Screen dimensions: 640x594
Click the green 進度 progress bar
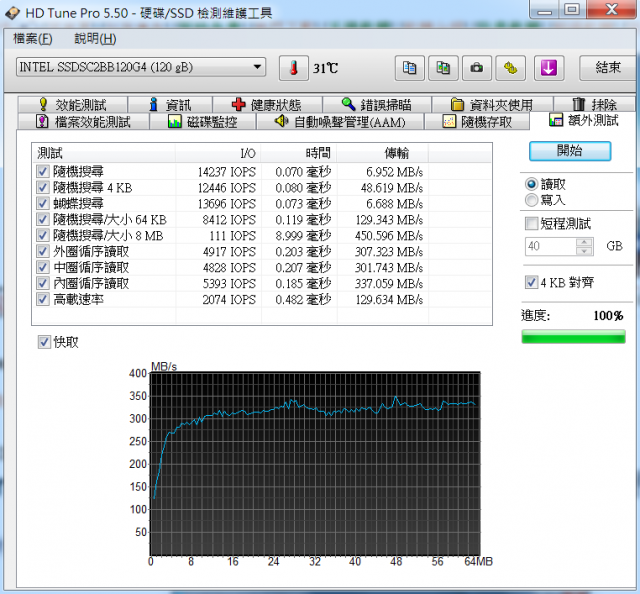pos(573,337)
